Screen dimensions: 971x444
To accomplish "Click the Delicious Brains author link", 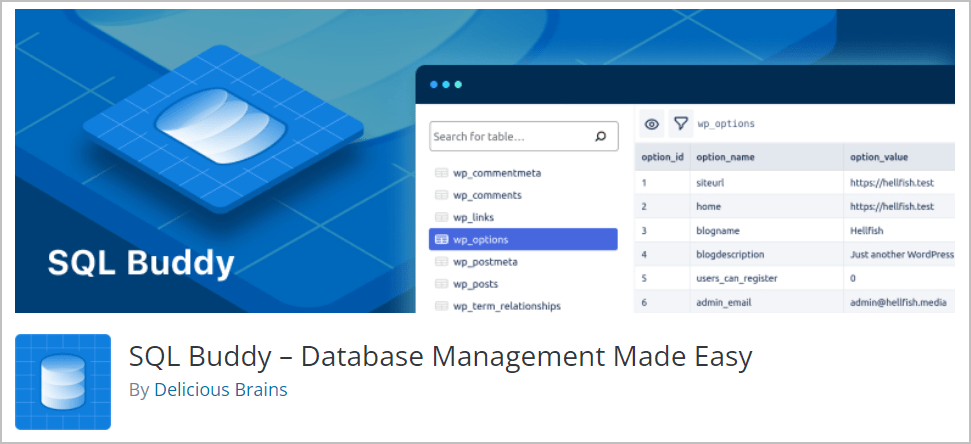I will tap(220, 390).
